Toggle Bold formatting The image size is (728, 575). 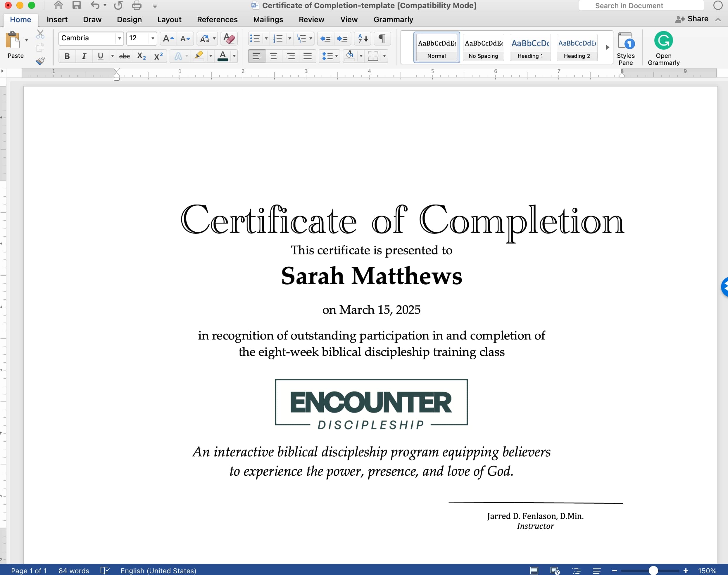tap(67, 56)
